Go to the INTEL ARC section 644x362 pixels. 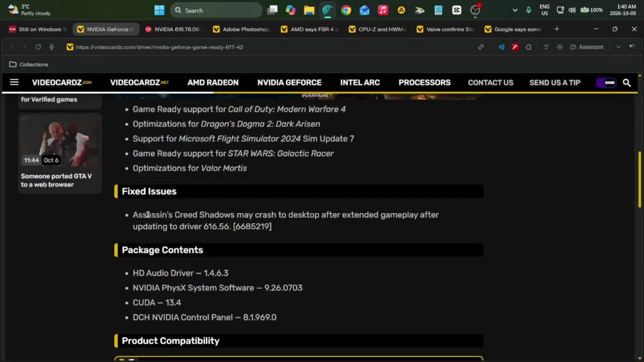(x=360, y=82)
